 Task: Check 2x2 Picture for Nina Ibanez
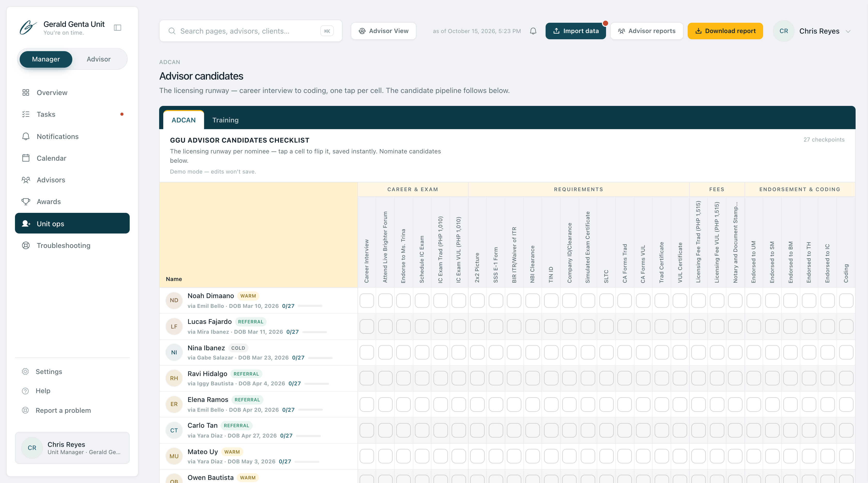pyautogui.click(x=477, y=352)
